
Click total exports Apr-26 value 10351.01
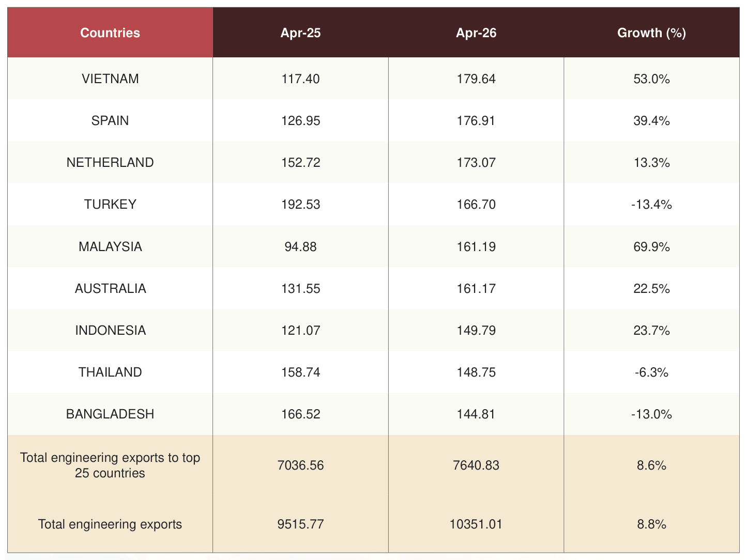[x=476, y=524]
